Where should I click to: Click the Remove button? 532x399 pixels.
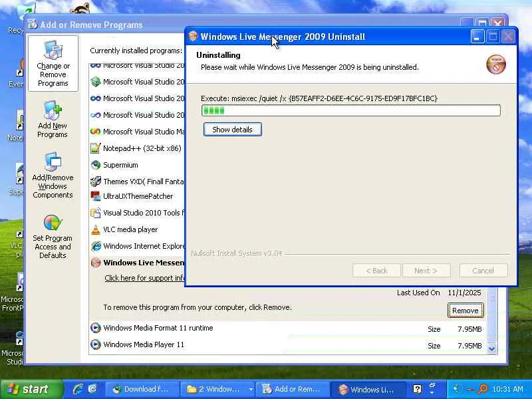465,311
